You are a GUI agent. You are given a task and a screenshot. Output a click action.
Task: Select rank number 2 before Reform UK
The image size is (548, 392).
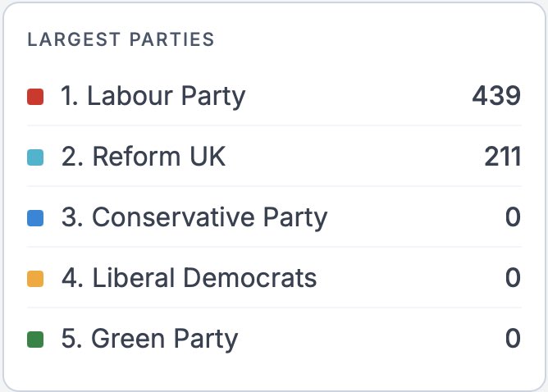point(71,157)
